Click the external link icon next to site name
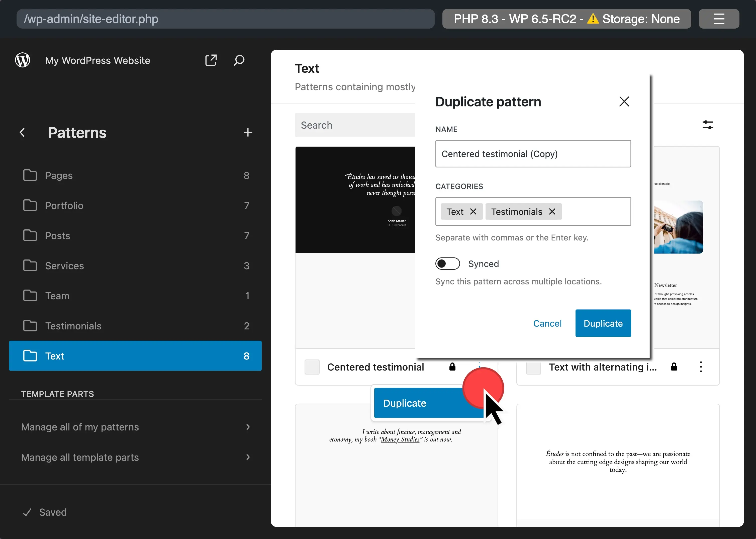Viewport: 756px width, 539px height. coord(211,60)
